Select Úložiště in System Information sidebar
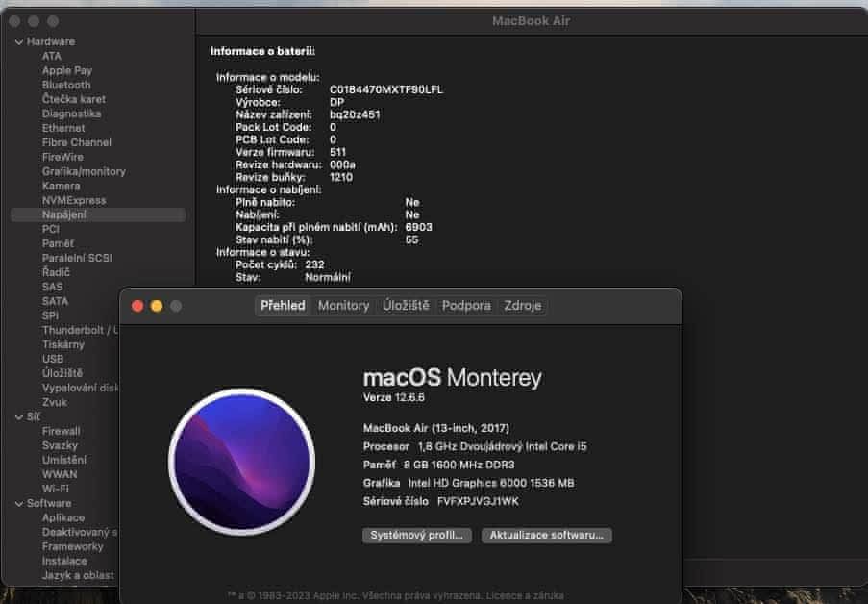The height and width of the screenshot is (604, 868). 62,373
